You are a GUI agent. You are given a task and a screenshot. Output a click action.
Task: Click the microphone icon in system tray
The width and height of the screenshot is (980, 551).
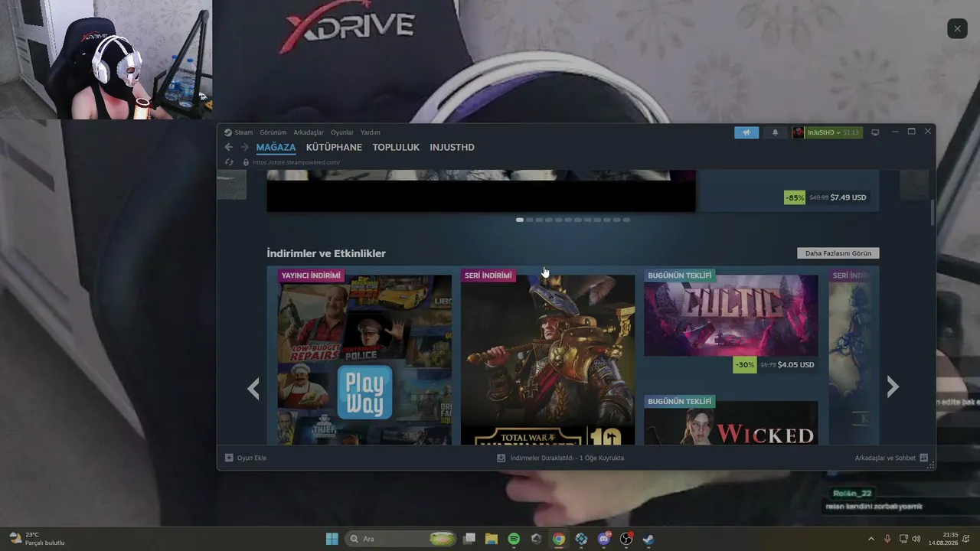click(887, 539)
